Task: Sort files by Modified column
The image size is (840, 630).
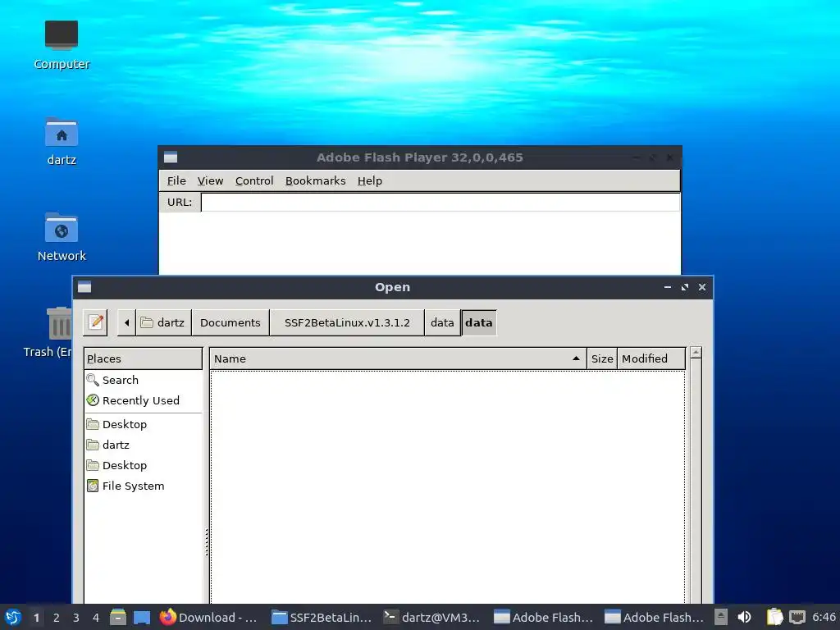Action: tap(651, 358)
